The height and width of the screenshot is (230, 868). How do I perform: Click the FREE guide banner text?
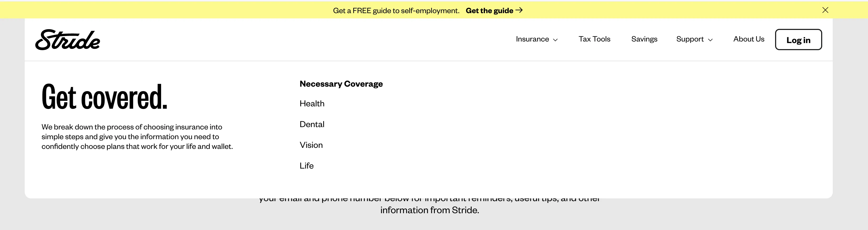pyautogui.click(x=396, y=11)
